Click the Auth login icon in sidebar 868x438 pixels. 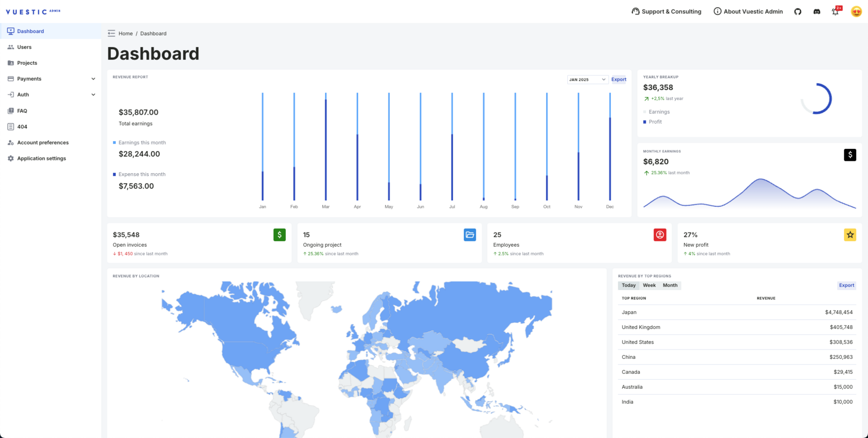tap(10, 95)
